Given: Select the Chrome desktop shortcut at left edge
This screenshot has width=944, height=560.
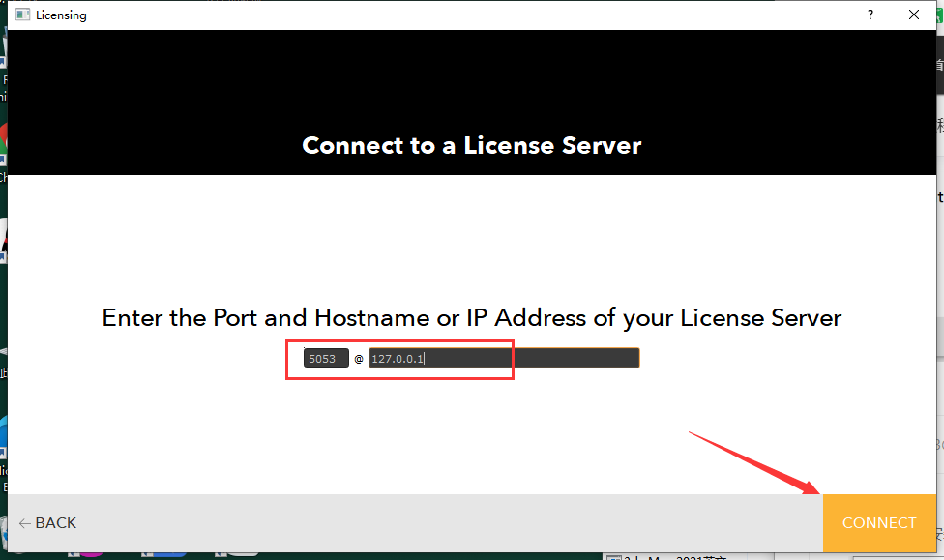Looking at the screenshot, I should click(x=3, y=140).
